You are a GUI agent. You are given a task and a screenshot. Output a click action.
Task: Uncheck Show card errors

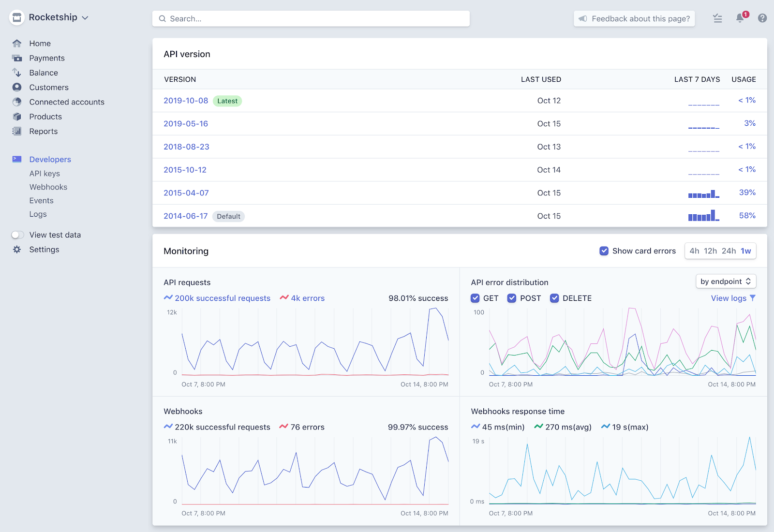tap(604, 251)
